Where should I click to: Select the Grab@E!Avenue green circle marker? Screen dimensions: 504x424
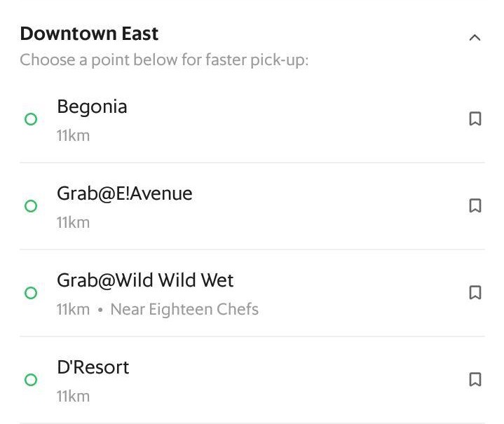click(x=31, y=206)
